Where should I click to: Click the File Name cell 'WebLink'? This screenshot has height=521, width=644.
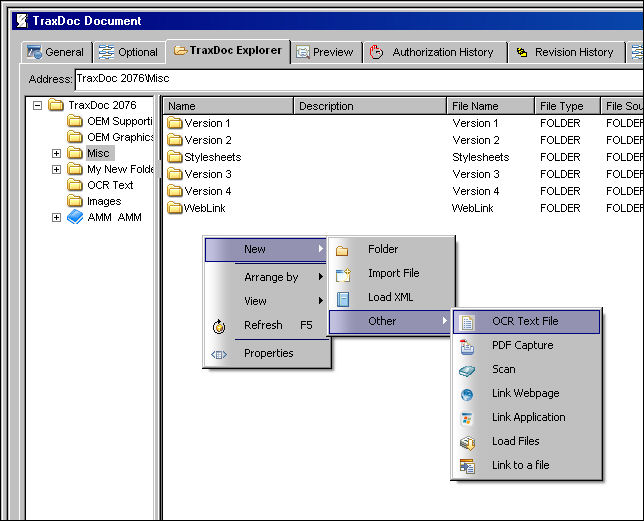(472, 208)
